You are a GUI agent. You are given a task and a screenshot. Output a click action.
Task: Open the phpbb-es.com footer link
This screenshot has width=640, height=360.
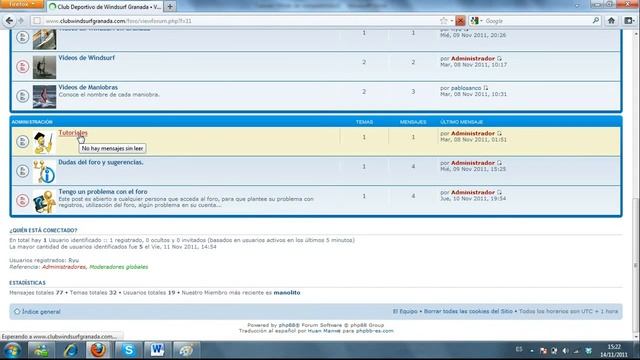[x=375, y=331]
